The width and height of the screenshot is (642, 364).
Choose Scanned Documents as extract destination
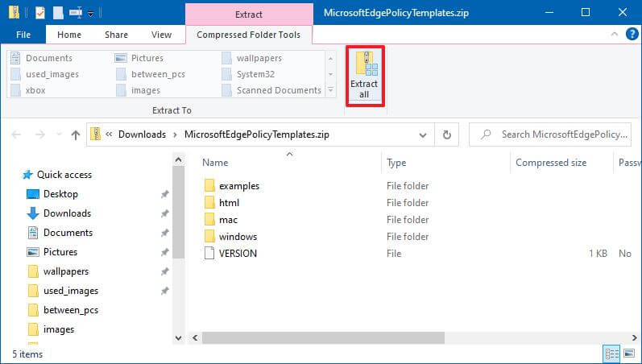271,90
